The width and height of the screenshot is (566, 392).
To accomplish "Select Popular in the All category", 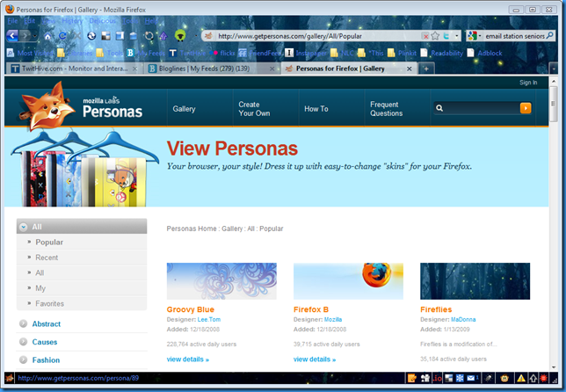I will point(49,243).
